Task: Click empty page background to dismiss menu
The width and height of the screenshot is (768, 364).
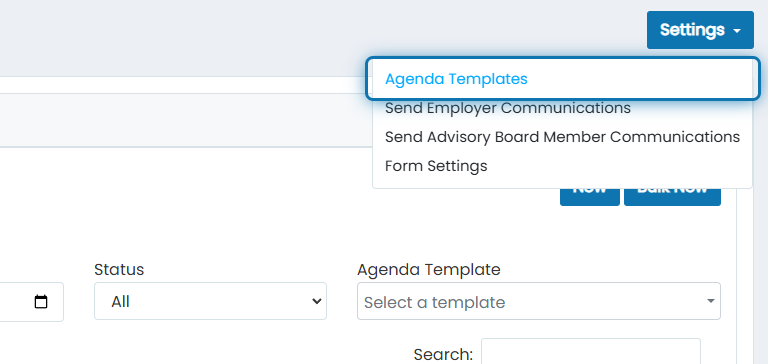Action: pos(196,34)
